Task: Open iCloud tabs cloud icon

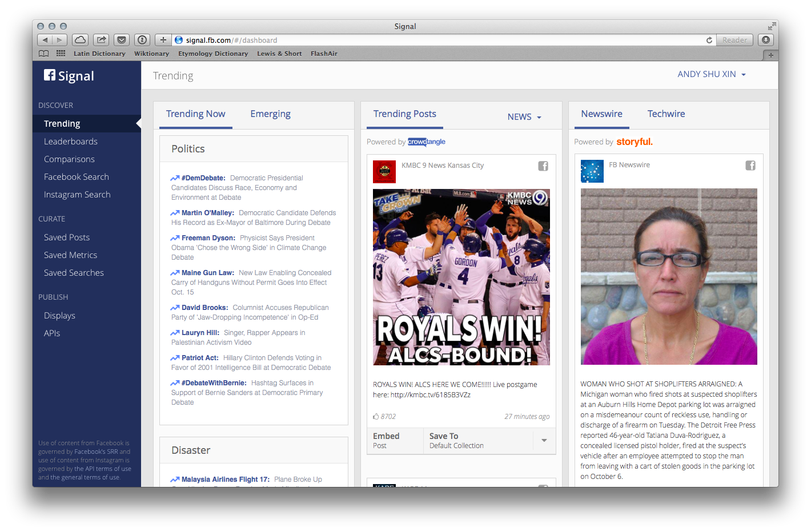Action: coord(81,40)
